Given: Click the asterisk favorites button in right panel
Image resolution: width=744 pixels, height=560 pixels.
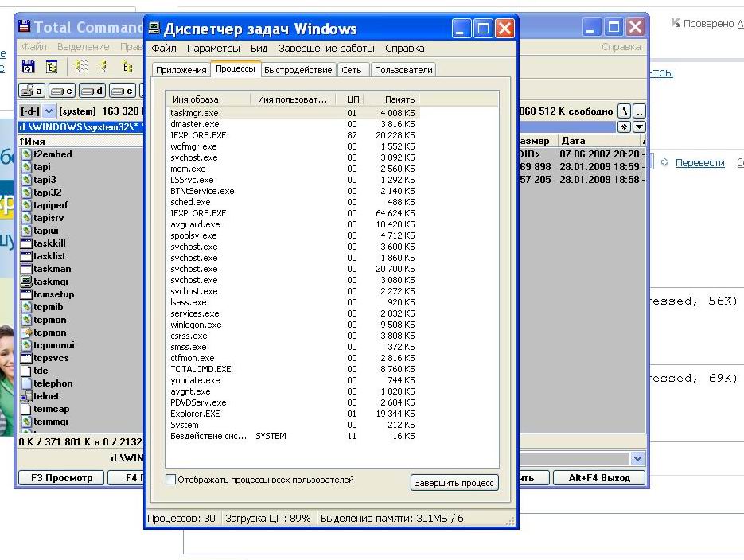Looking at the screenshot, I should tap(624, 126).
